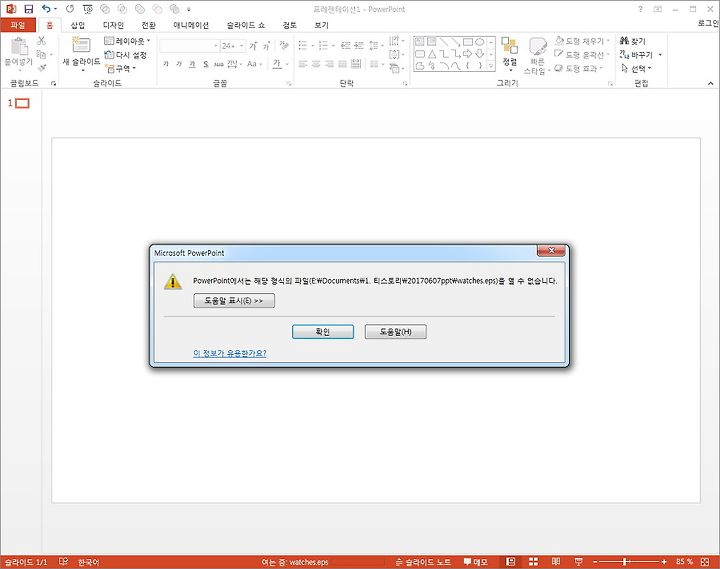Switch to the 전환 tab
Image resolution: width=720 pixels, height=569 pixels.
tap(148, 25)
